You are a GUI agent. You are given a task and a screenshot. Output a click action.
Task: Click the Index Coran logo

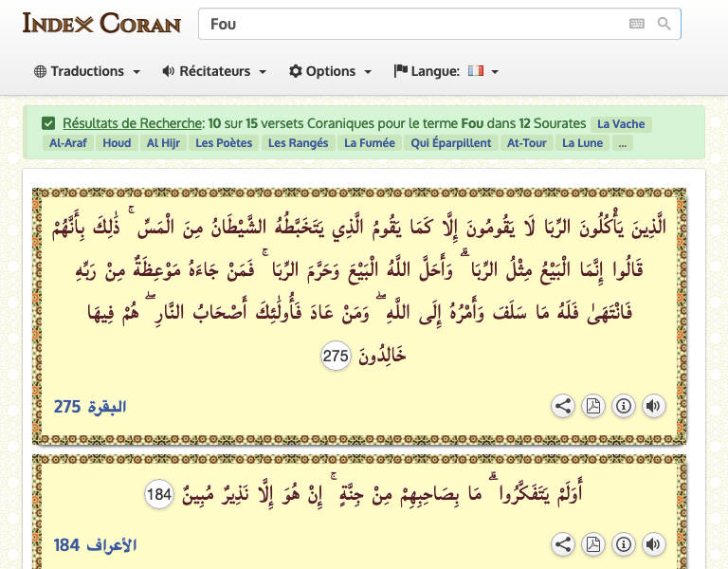(x=101, y=23)
